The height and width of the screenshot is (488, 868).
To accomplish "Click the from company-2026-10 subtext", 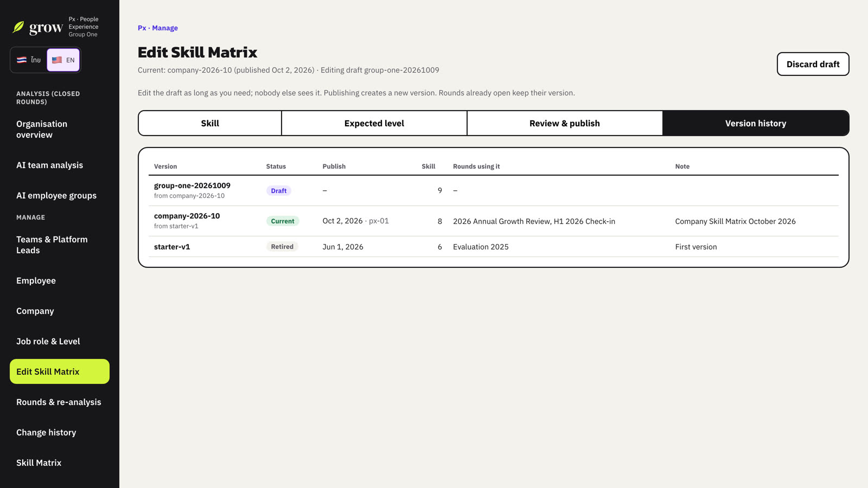I will 189,196.
